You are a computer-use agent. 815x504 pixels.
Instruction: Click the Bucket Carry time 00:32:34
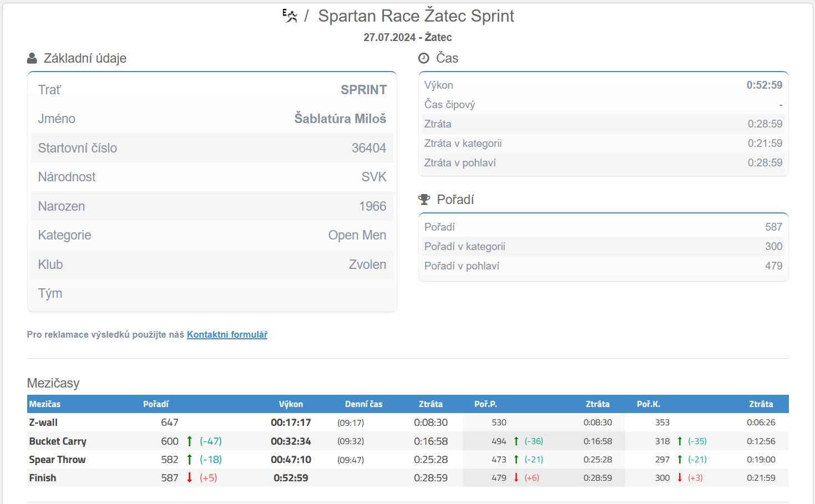291,441
